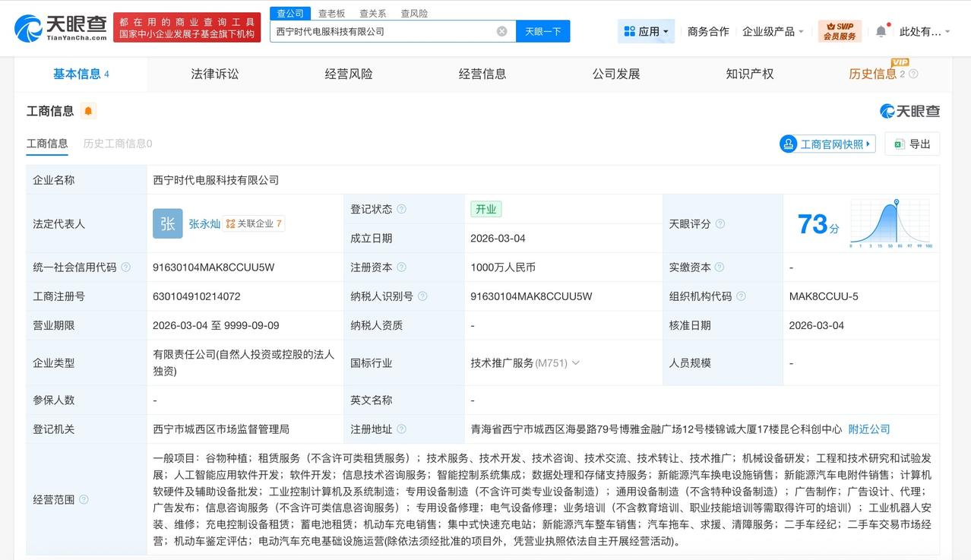
Task: Click the subscribe bell beside 工商信息
Action: click(x=88, y=110)
